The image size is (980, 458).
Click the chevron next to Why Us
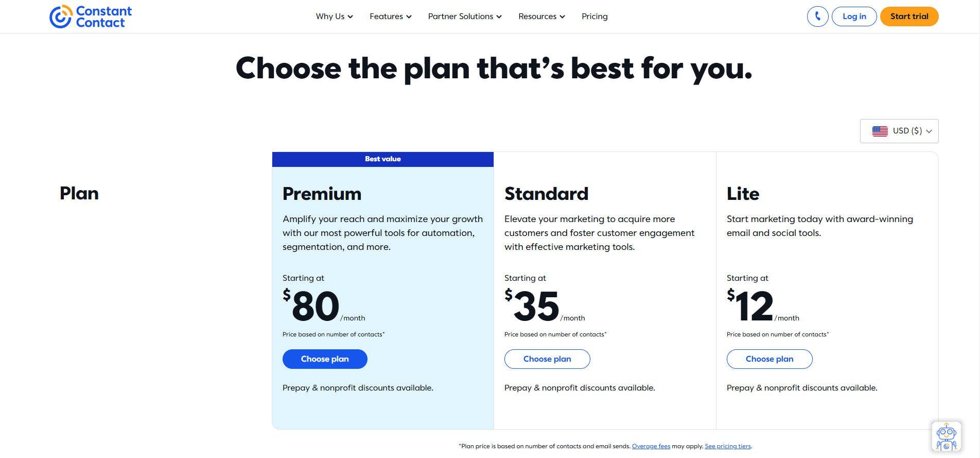(x=351, y=16)
